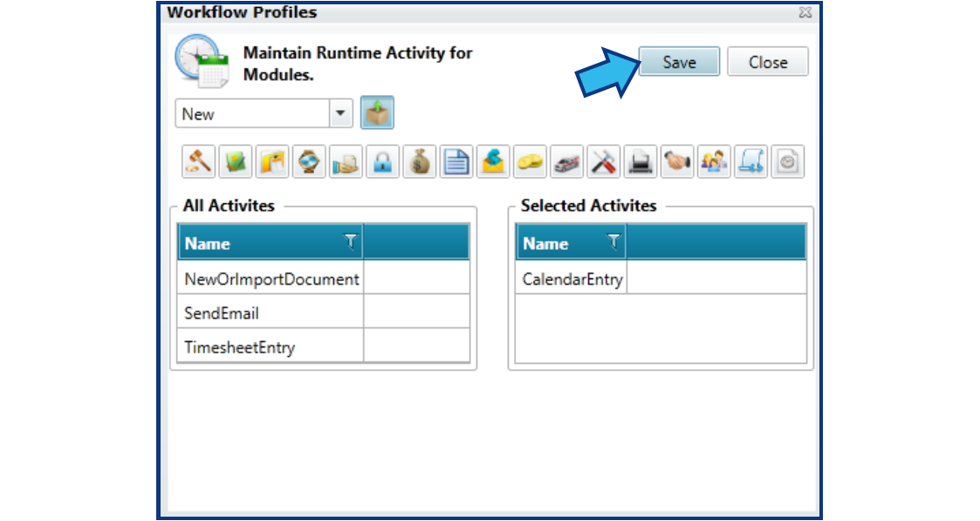The image size is (980, 521).
Task: Select the SendEmail activity row
Action: tap(323, 312)
